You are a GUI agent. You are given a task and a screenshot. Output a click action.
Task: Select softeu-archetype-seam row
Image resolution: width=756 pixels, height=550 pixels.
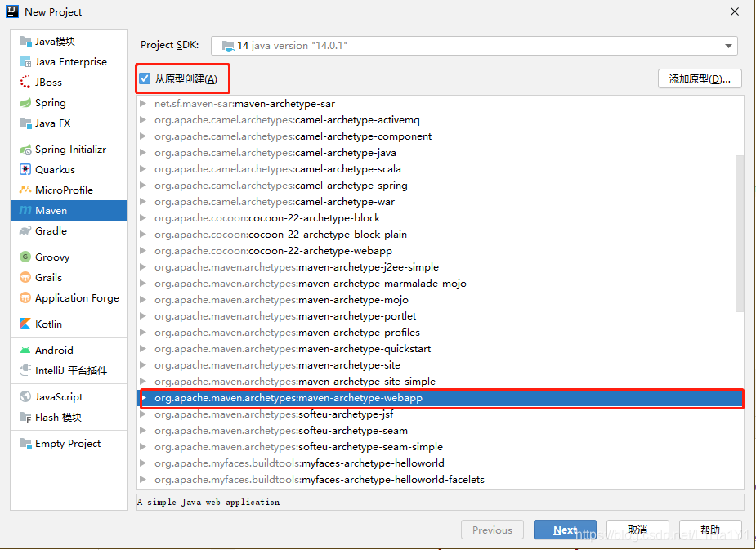441,431
